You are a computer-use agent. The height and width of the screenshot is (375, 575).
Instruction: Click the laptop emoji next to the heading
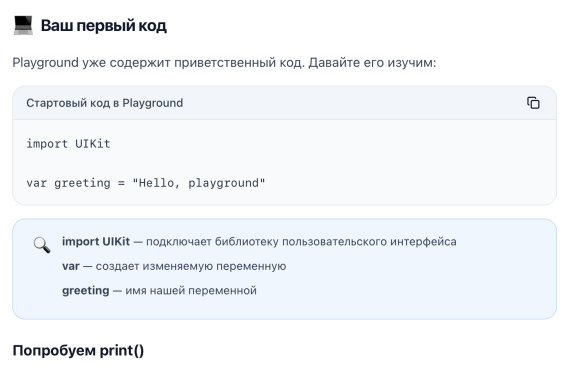point(23,26)
